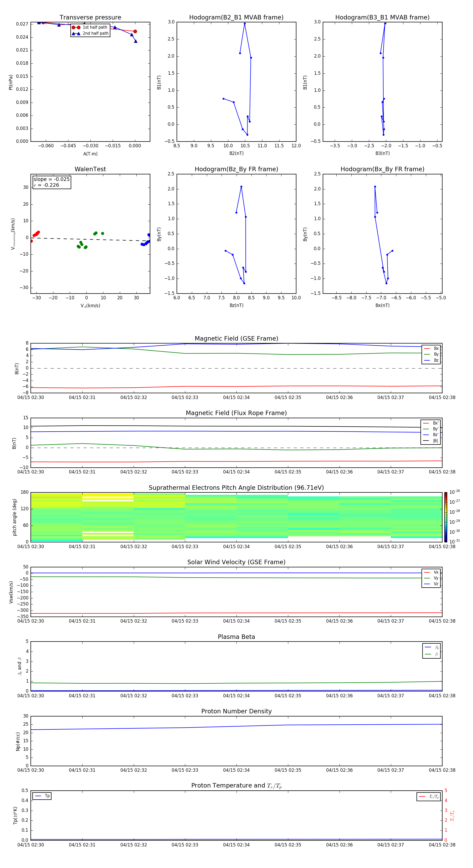Screen dimensions: 473x868
Task: Click the 'A(T·m)' x-axis label
Action: [x=90, y=154]
